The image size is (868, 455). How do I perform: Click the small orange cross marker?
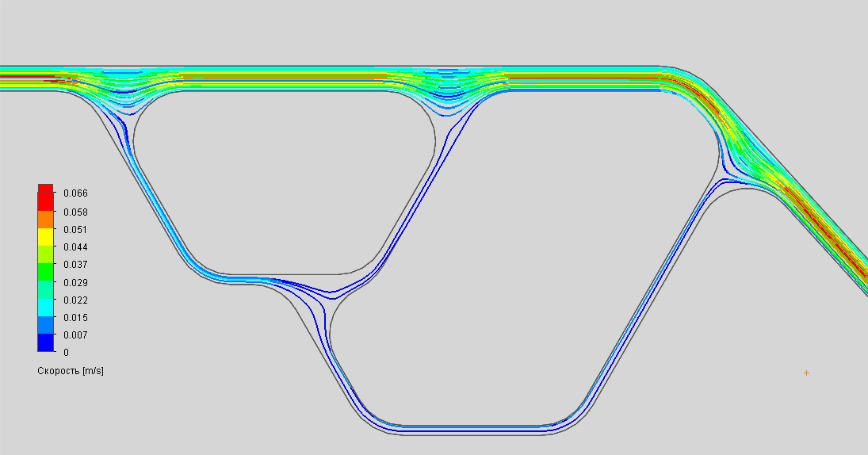click(x=806, y=373)
